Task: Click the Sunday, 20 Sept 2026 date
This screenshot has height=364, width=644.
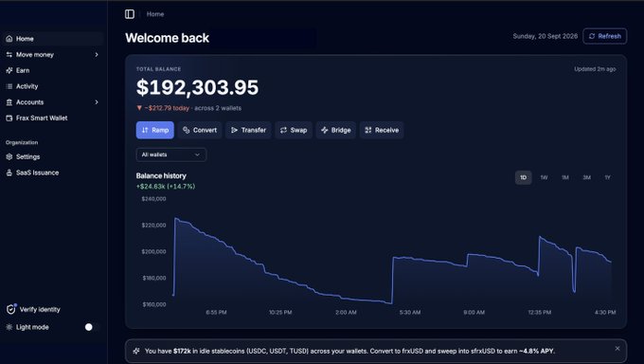Action: point(545,36)
